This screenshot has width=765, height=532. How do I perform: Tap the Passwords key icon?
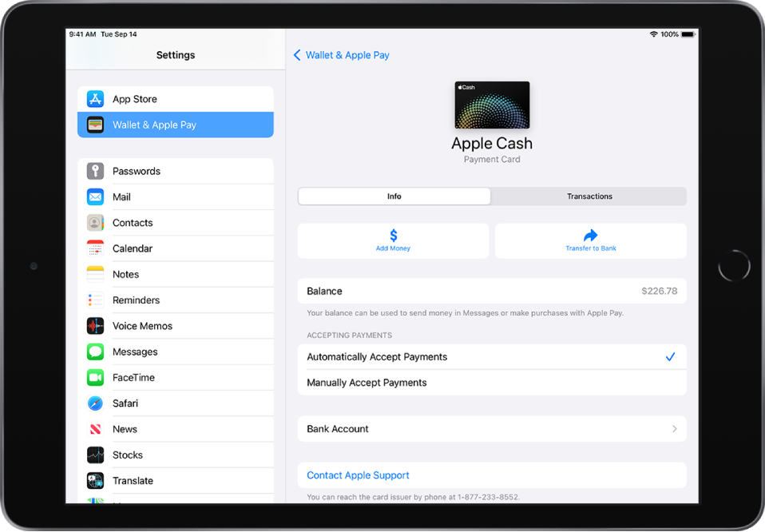click(x=95, y=171)
